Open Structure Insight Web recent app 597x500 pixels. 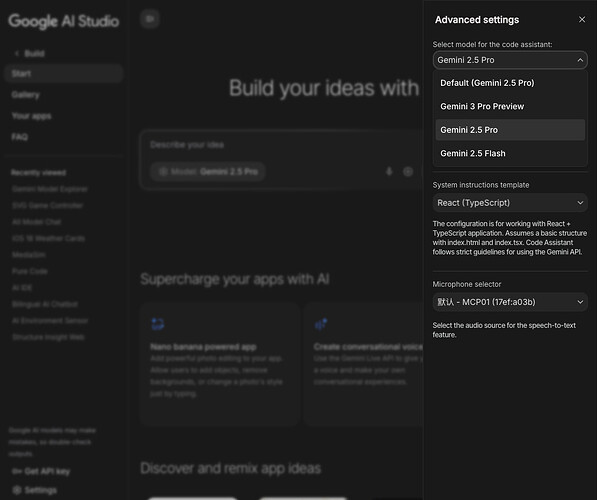point(48,337)
